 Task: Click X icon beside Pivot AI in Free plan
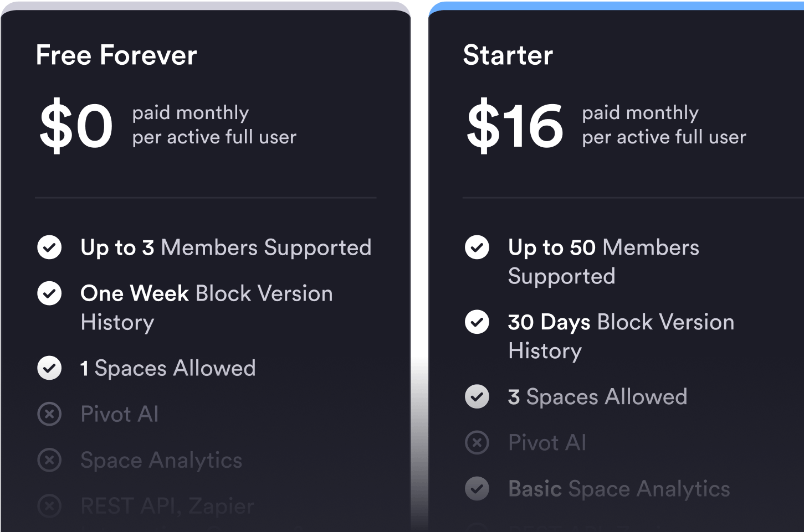tap(49, 414)
